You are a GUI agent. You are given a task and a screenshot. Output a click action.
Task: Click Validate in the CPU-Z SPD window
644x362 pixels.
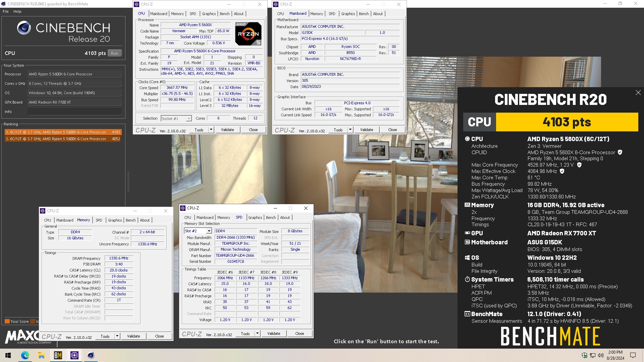pos(274,334)
